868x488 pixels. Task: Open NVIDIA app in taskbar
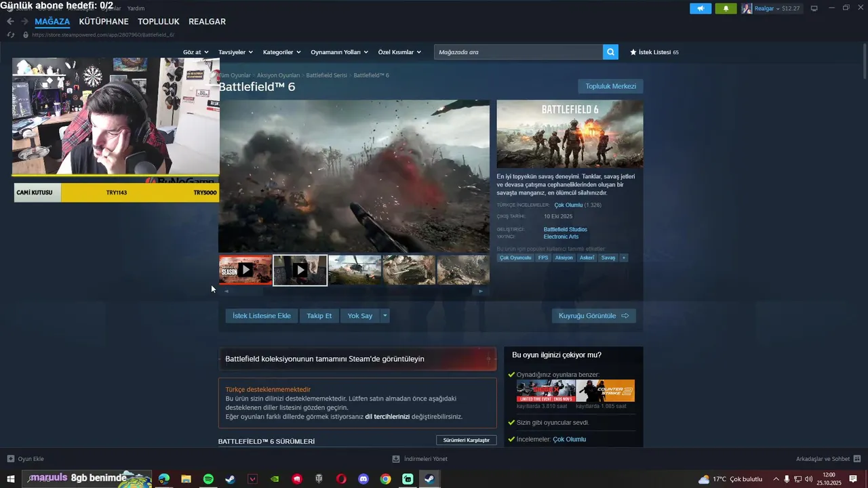(275, 479)
